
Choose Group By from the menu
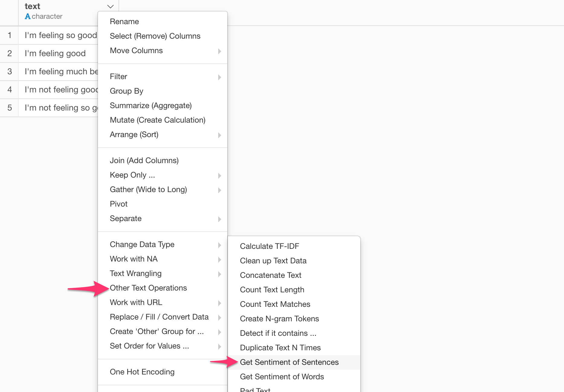126,91
